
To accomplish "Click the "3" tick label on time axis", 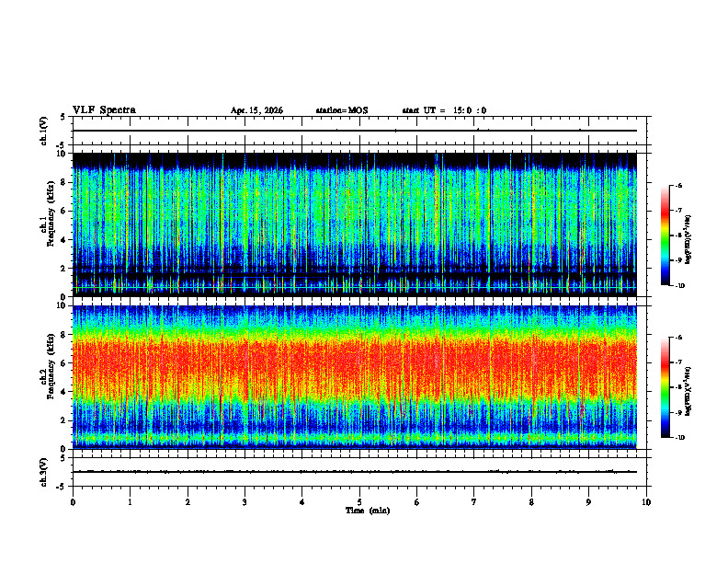I will click(245, 502).
